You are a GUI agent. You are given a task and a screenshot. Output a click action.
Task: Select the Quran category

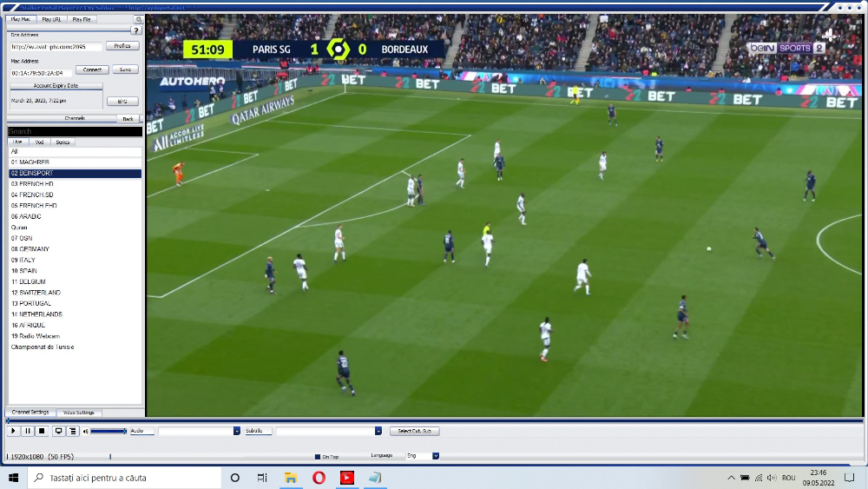point(75,228)
